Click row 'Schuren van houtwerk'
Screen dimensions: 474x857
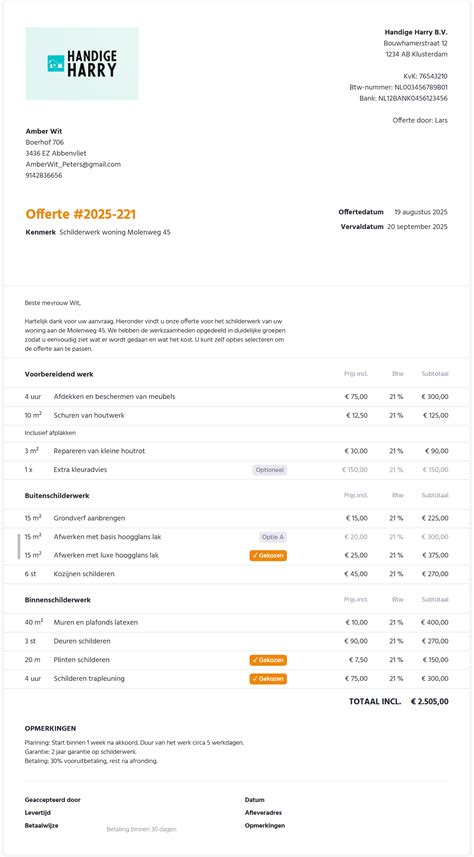(237, 415)
